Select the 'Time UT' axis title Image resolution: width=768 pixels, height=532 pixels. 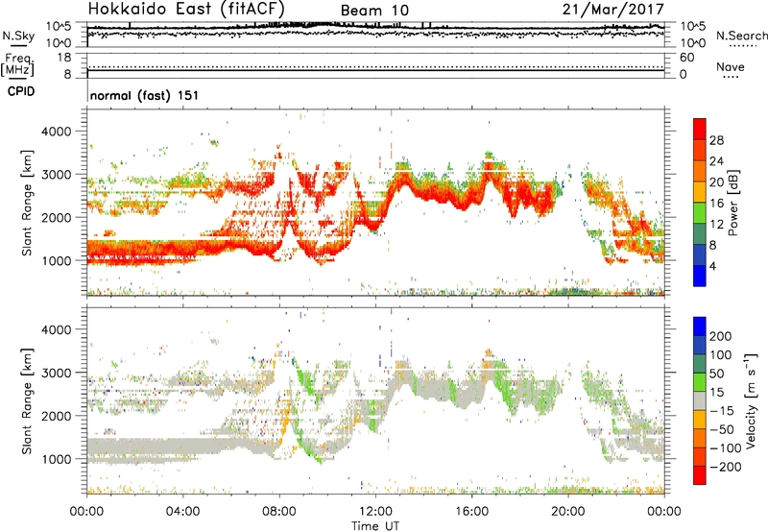(375, 525)
